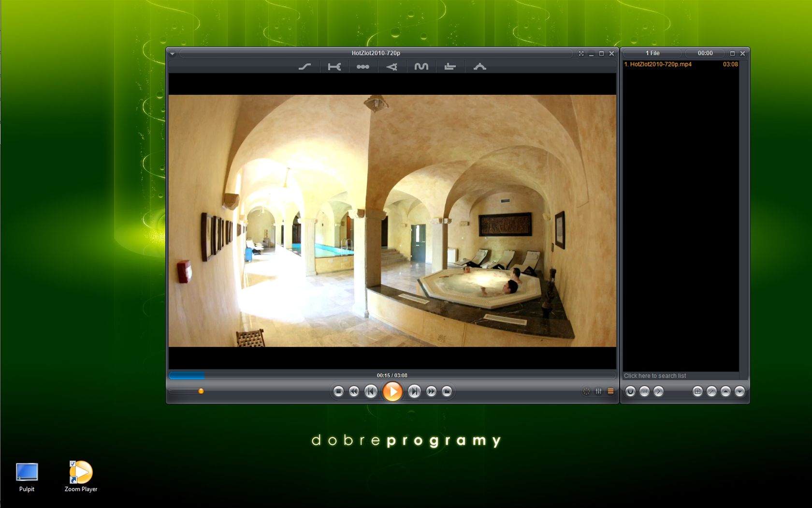
Task: Click the 00:15 / 03:08 time readout
Action: [x=392, y=375]
